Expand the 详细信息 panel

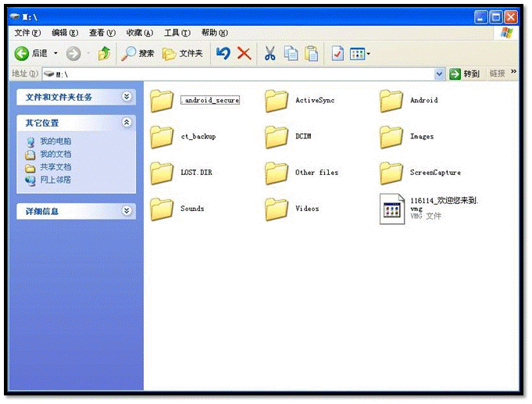(x=127, y=211)
